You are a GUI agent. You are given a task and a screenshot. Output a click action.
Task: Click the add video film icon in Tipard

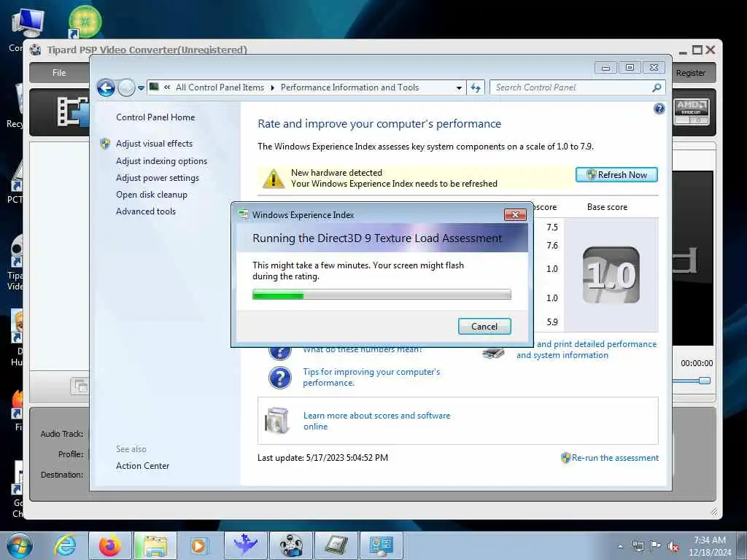point(72,112)
